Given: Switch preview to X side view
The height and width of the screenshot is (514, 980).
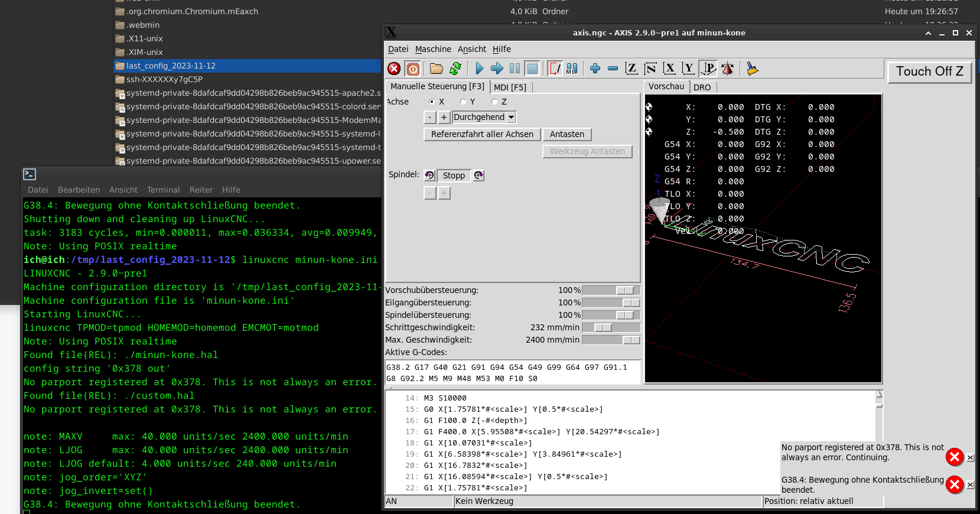Looking at the screenshot, I should point(669,69).
